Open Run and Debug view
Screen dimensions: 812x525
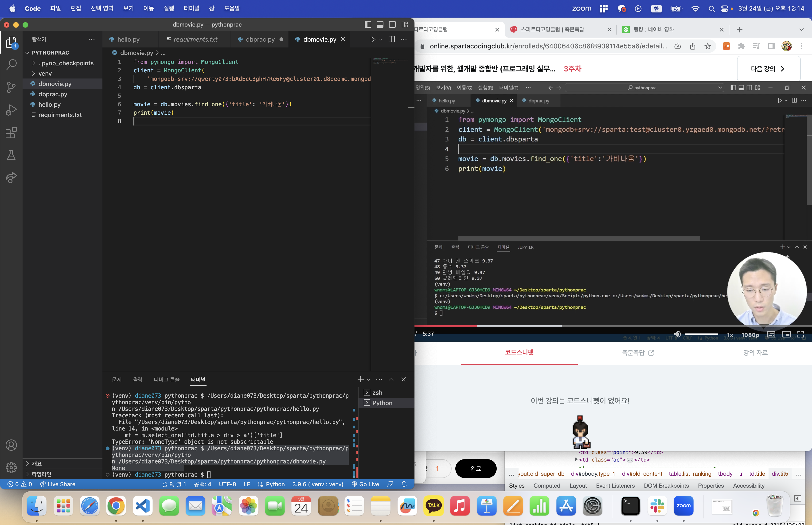pyautogui.click(x=11, y=110)
